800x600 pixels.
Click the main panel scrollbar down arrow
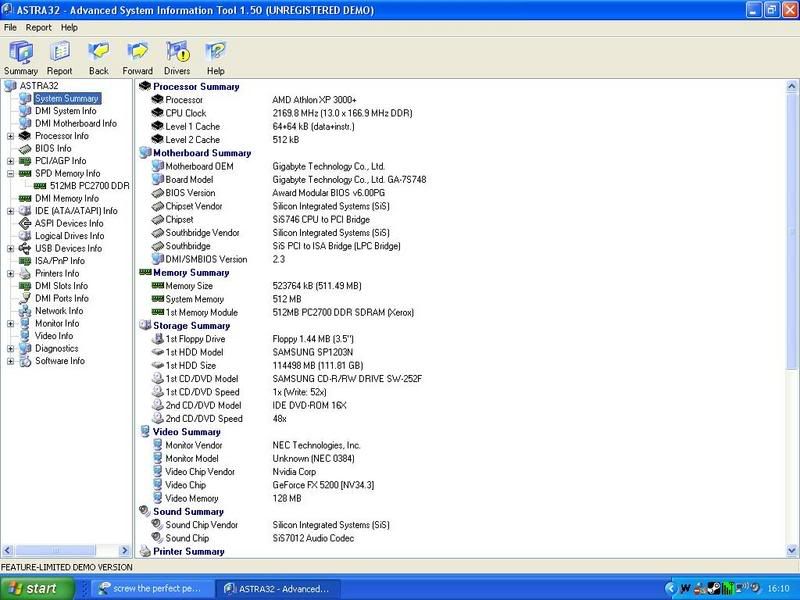tap(792, 551)
